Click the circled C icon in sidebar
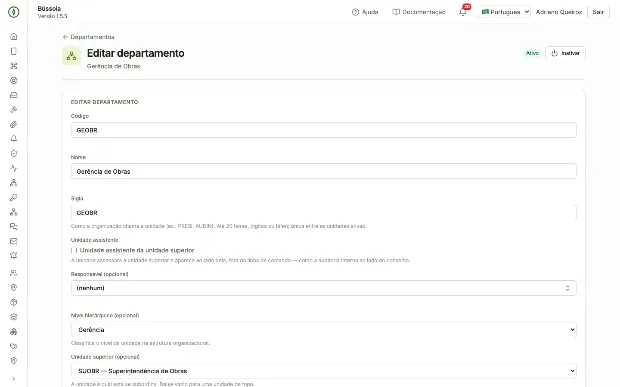620x387 pixels. click(x=13, y=81)
